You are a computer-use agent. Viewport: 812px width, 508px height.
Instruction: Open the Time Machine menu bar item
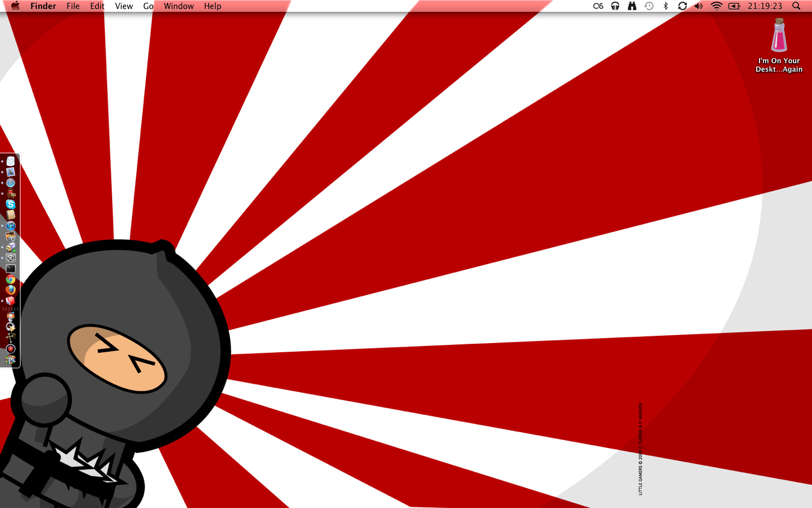coord(649,6)
